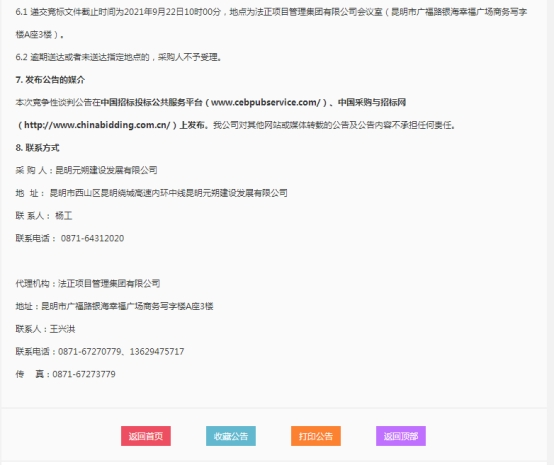
Task: Click the heading 8. 联系方式
Action: coord(37,148)
